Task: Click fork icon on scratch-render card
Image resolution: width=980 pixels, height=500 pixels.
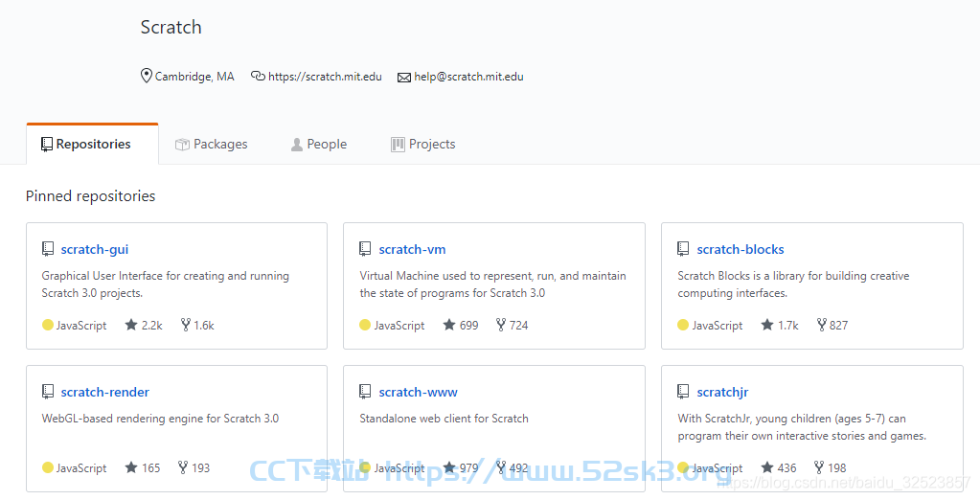Action: 183,466
